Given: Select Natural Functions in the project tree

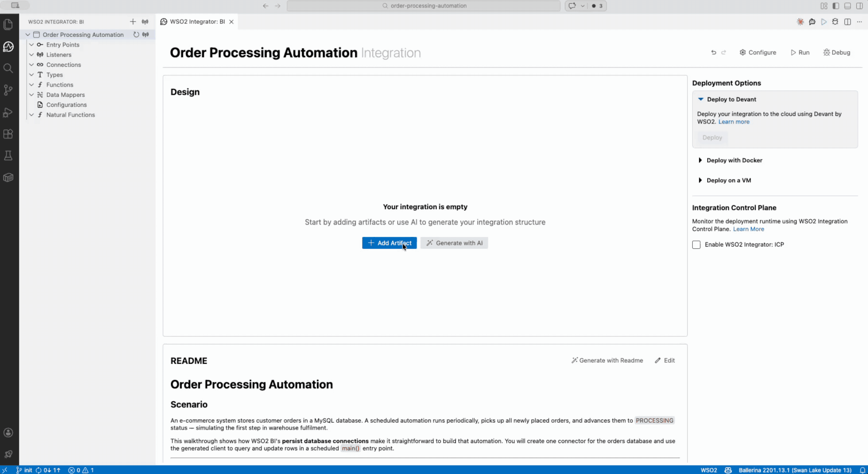Looking at the screenshot, I should coord(71,115).
